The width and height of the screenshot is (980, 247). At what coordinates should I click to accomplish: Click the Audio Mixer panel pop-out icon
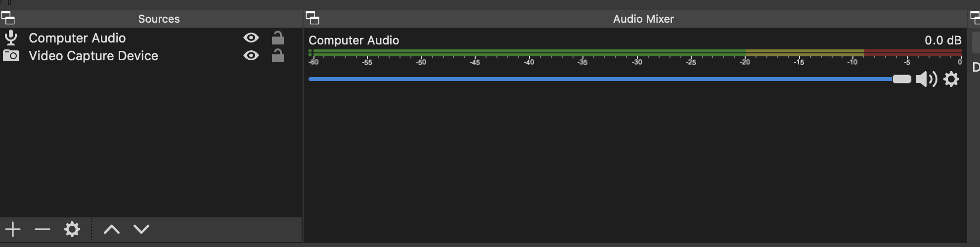coord(312,18)
